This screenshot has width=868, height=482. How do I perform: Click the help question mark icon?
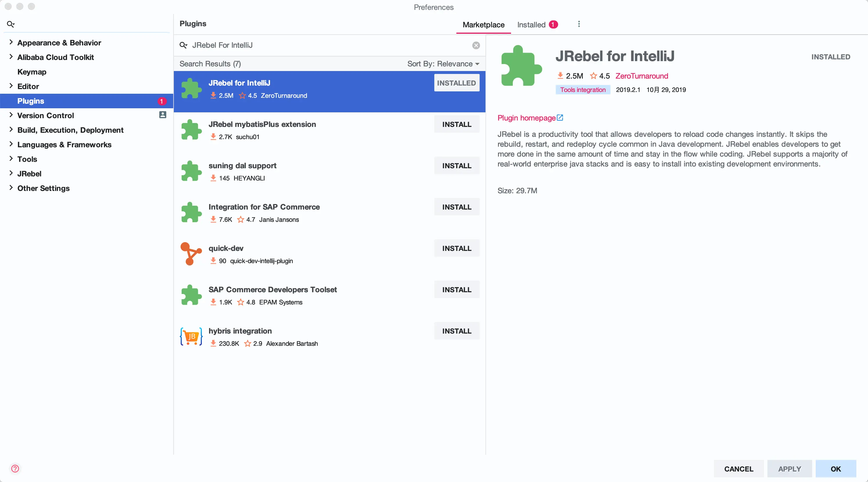coord(15,468)
